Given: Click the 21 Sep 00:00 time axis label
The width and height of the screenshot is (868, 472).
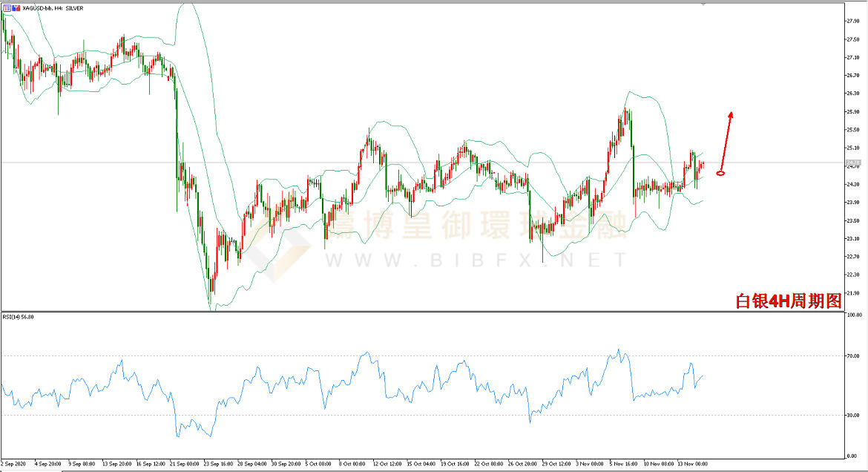Looking at the screenshot, I should [x=185, y=463].
